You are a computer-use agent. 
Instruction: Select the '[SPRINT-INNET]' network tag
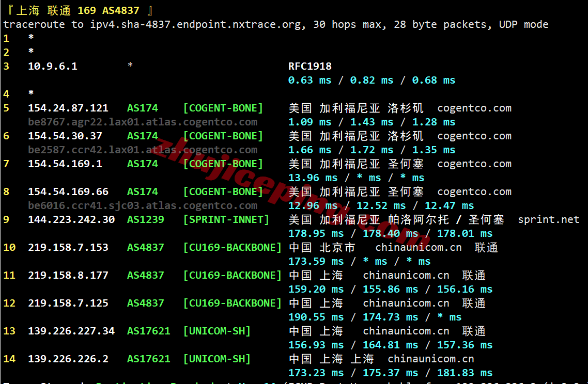226,219
